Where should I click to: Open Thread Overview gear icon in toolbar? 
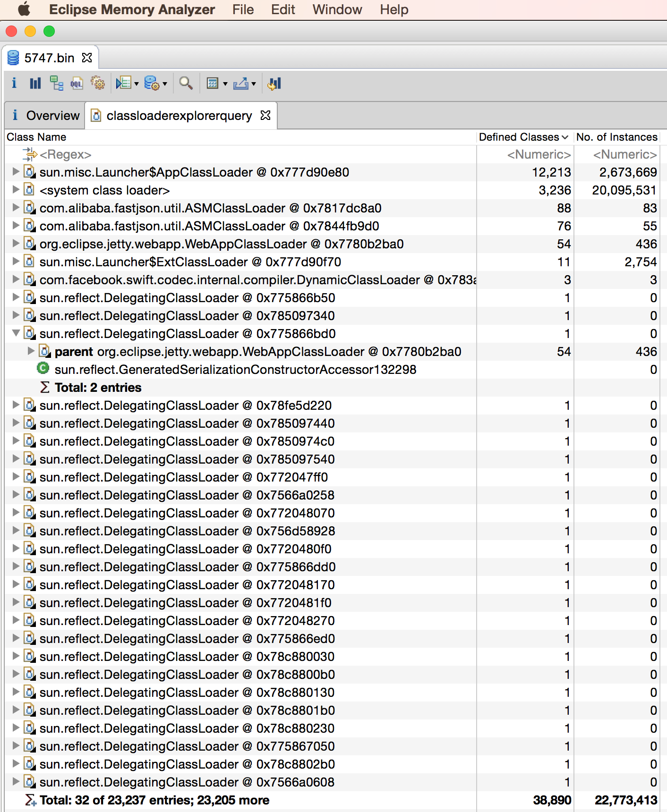click(98, 84)
